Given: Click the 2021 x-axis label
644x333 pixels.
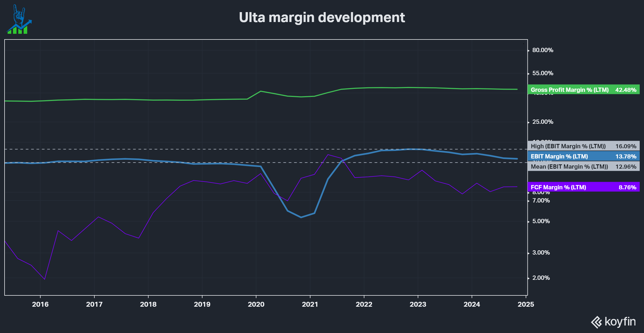Looking at the screenshot, I should [x=310, y=304].
